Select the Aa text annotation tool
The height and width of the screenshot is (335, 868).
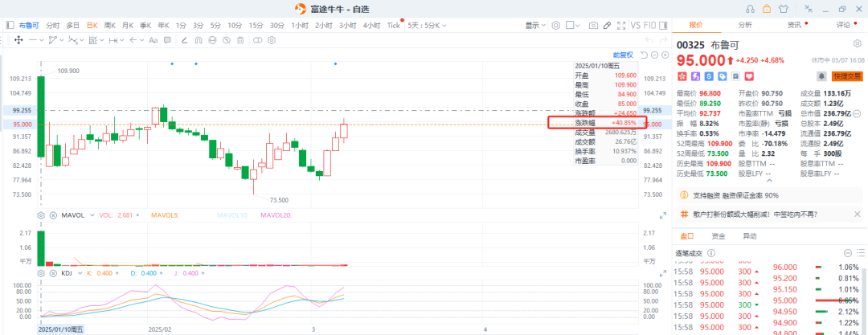pos(154,40)
